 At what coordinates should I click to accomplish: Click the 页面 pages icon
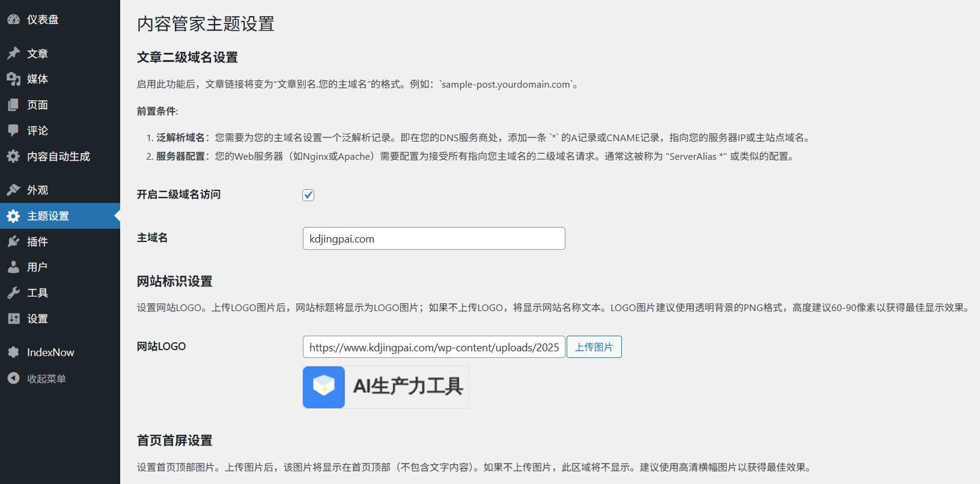[13, 104]
